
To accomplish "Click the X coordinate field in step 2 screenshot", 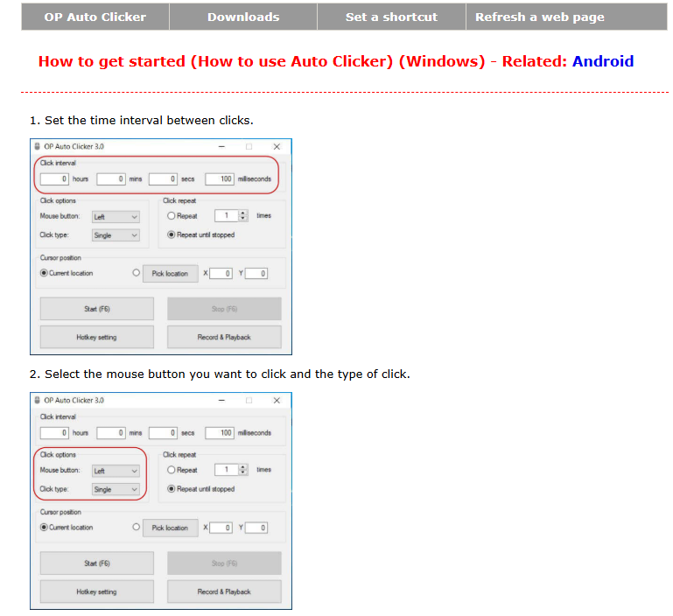I will (x=221, y=528).
